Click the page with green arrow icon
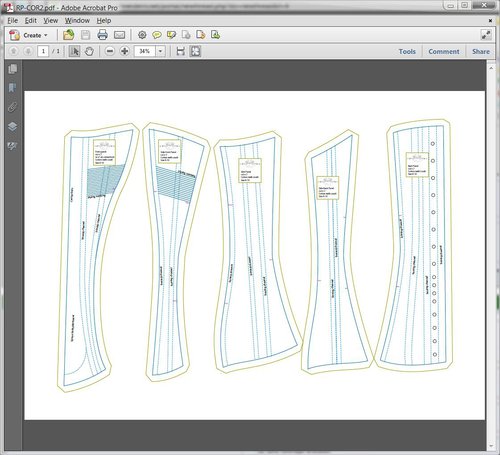This screenshot has width=500, height=455. pos(215,35)
